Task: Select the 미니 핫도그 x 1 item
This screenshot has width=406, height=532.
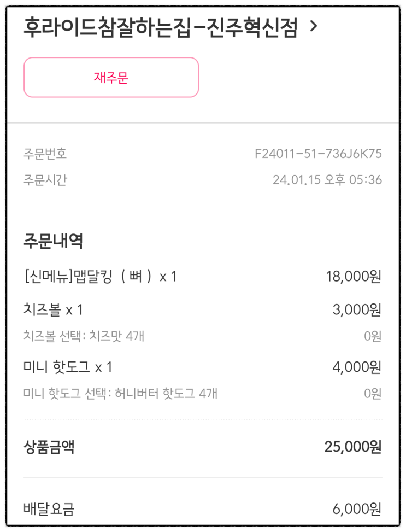Action: click(x=68, y=367)
